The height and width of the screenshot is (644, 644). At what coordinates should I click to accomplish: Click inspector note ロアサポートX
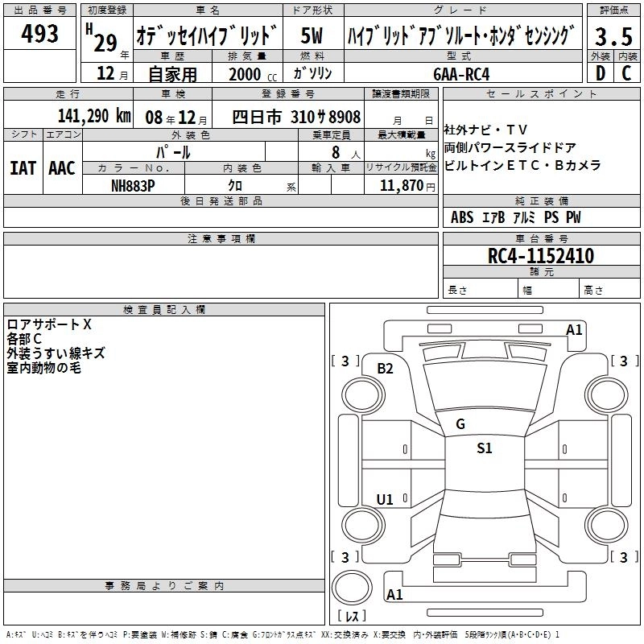tap(49, 324)
